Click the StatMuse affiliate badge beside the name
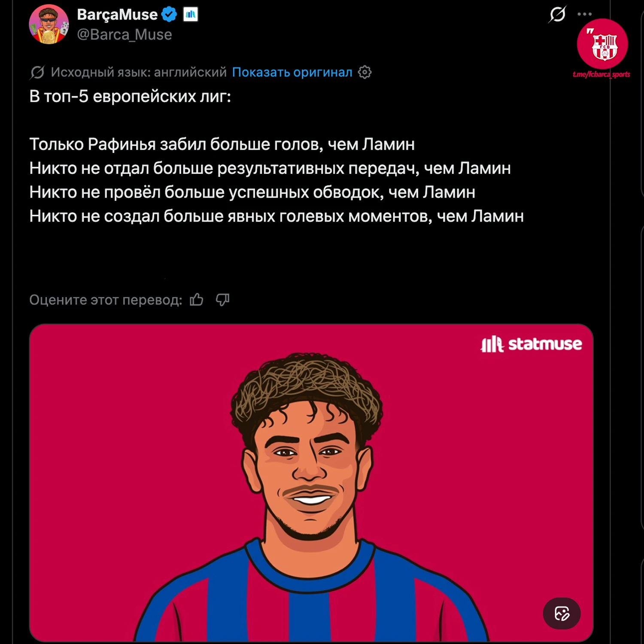 (x=191, y=15)
